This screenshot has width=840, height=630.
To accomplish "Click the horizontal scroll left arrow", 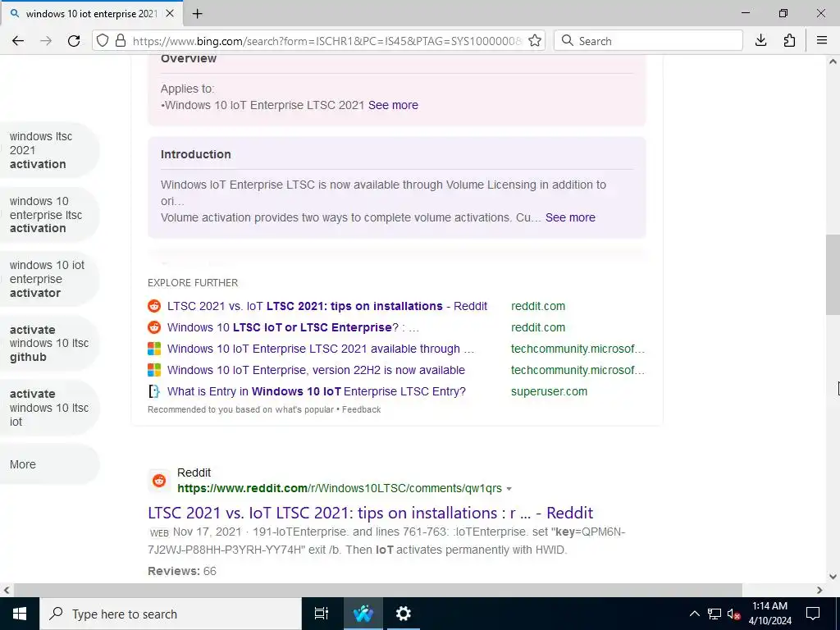I will click(x=7, y=591).
